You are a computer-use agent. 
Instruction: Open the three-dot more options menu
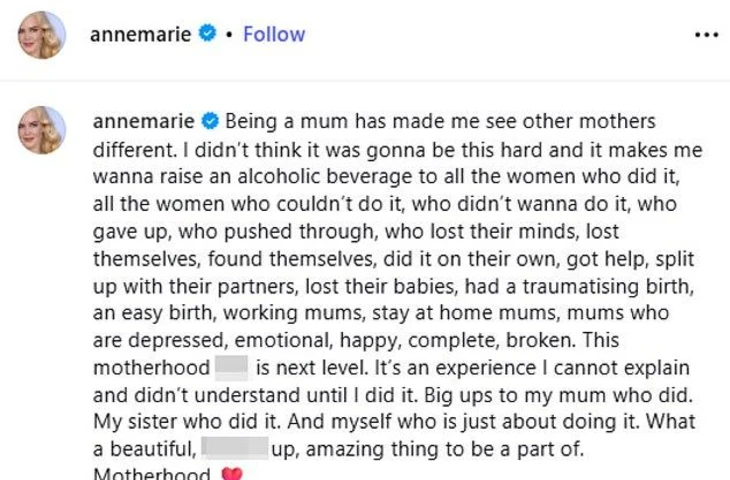(706, 35)
